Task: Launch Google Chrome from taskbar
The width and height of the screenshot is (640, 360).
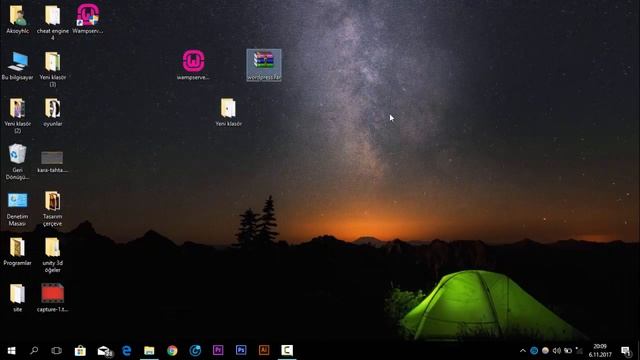Action: [172, 351]
